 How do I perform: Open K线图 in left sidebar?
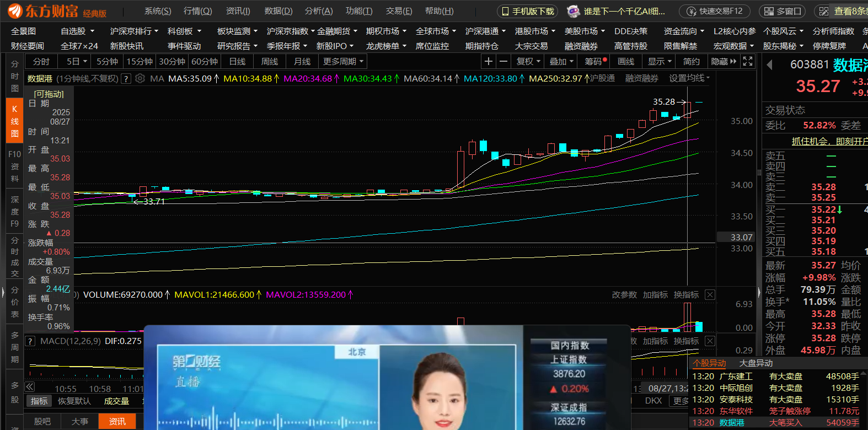tap(14, 121)
